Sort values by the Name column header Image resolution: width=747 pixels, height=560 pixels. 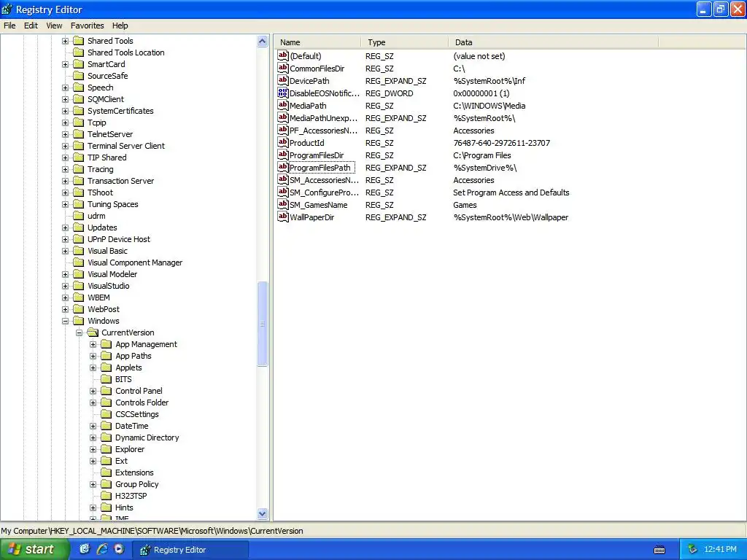tap(317, 42)
